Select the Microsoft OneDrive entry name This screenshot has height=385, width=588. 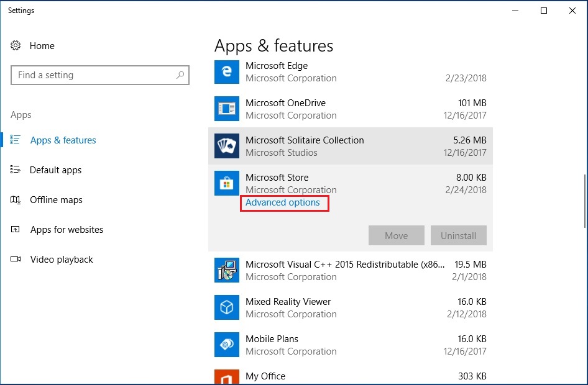(286, 103)
